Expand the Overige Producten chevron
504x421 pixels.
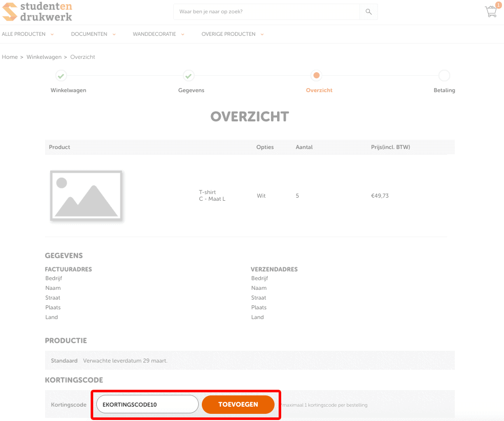point(262,34)
